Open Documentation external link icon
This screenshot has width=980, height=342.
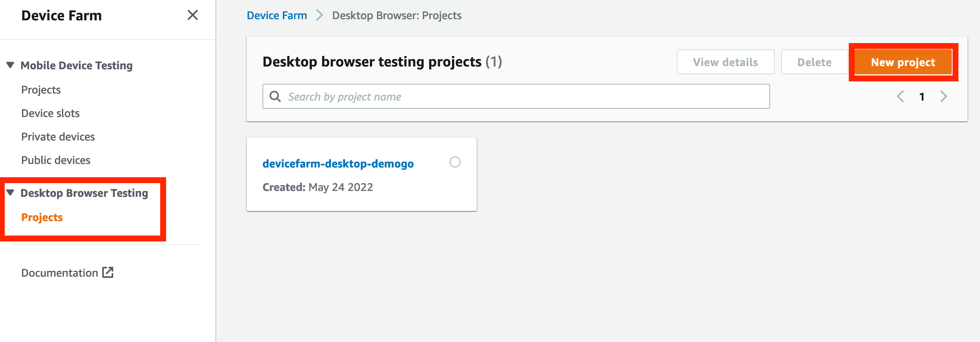[108, 272]
